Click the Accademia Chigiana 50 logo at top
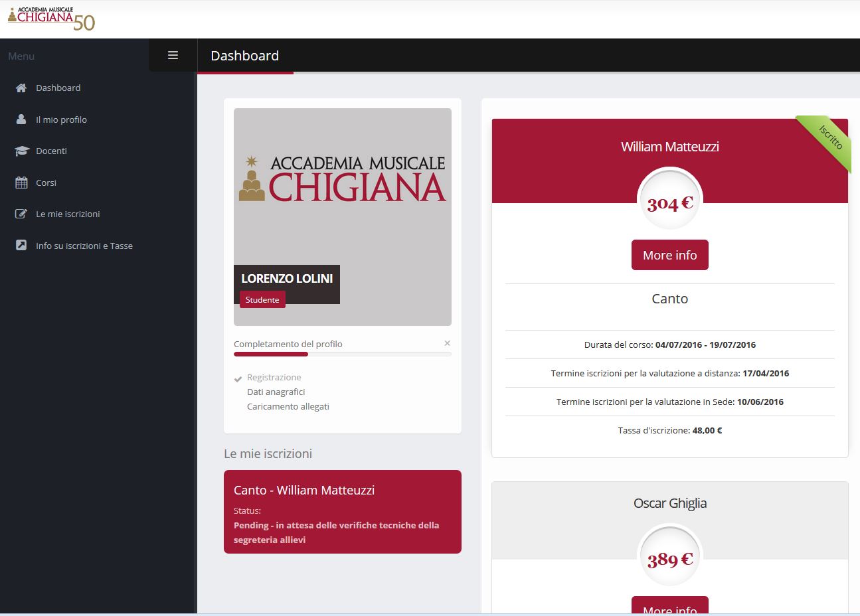The height and width of the screenshot is (616, 860). pyautogui.click(x=51, y=18)
